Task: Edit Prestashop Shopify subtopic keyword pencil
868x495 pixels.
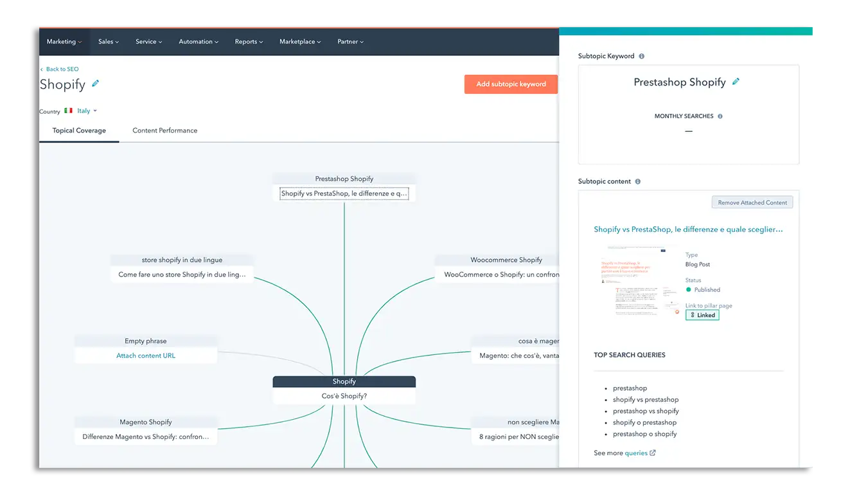Action: pos(736,82)
